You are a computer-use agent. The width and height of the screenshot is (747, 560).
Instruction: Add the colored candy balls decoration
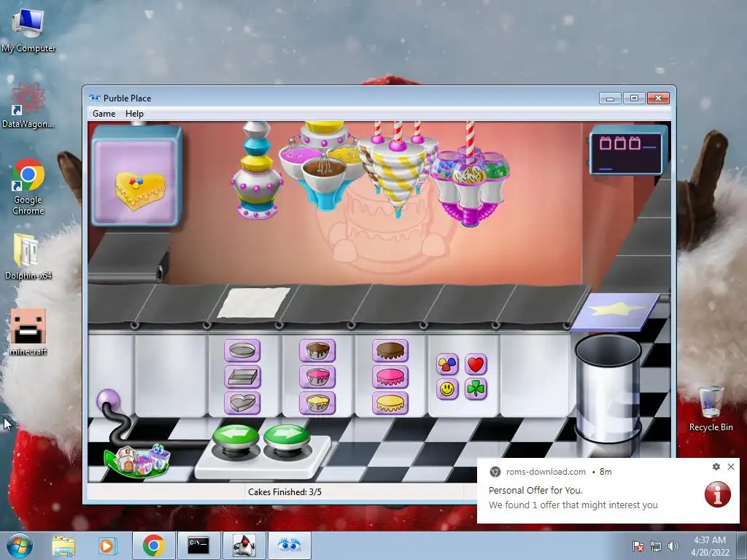tap(447, 365)
